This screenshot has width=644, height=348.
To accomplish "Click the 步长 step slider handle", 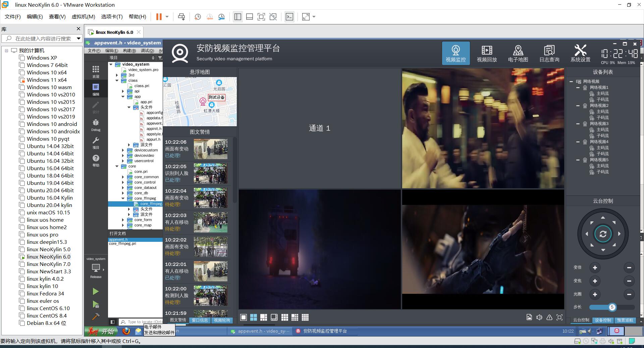I will click(x=612, y=307).
